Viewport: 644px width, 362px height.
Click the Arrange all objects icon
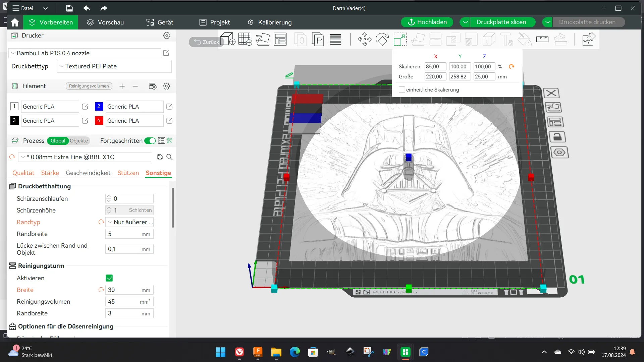tap(280, 39)
